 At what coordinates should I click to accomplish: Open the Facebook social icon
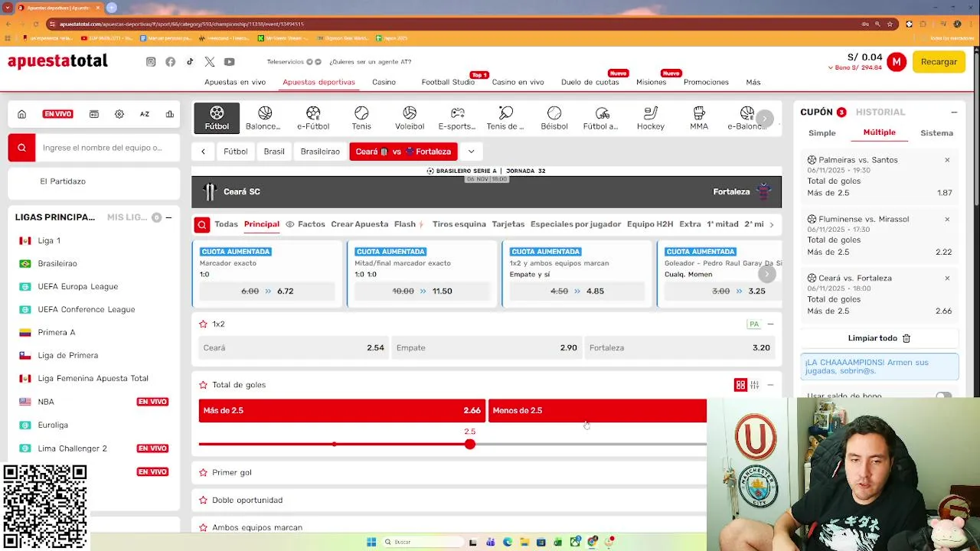170,62
